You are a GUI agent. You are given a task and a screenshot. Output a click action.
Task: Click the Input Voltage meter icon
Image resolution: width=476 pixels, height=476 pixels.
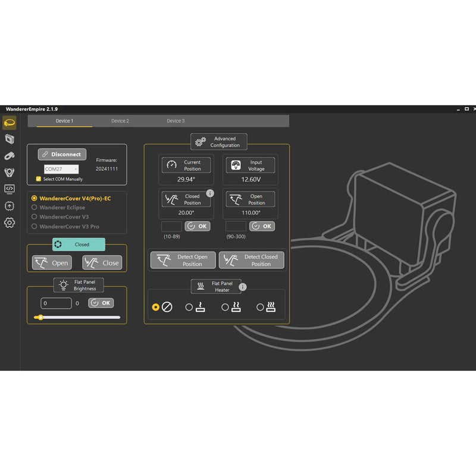(x=236, y=165)
